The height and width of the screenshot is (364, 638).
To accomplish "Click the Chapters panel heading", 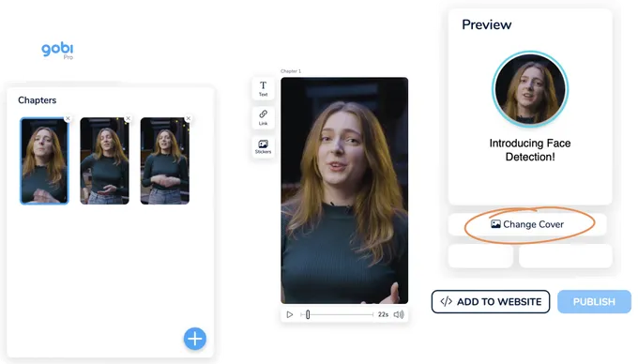I will coord(37,100).
